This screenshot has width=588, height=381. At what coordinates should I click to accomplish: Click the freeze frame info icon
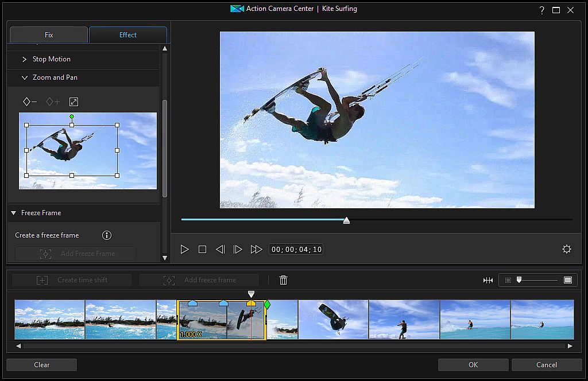(x=107, y=235)
